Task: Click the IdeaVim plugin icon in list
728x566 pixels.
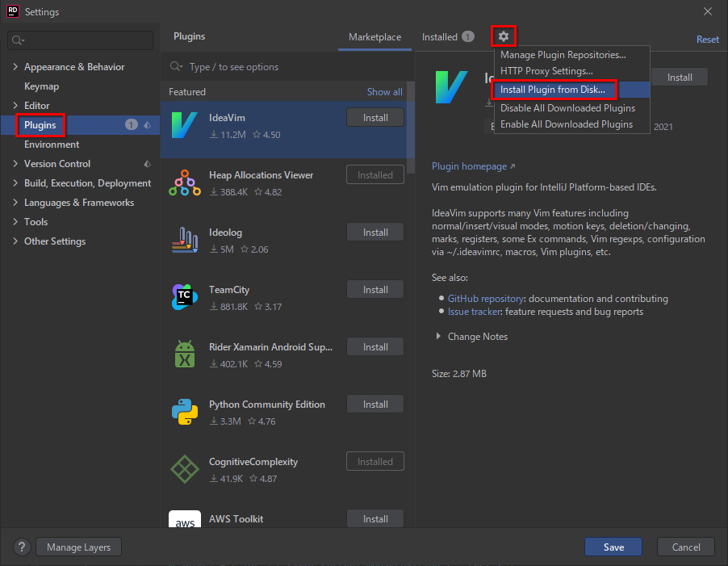Action: [x=184, y=125]
